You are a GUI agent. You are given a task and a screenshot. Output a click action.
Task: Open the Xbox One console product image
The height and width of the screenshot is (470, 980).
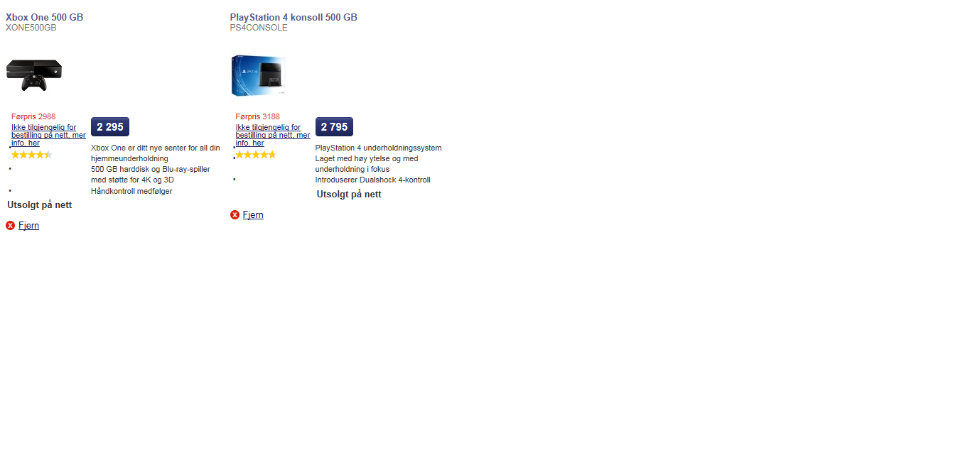pyautogui.click(x=34, y=75)
